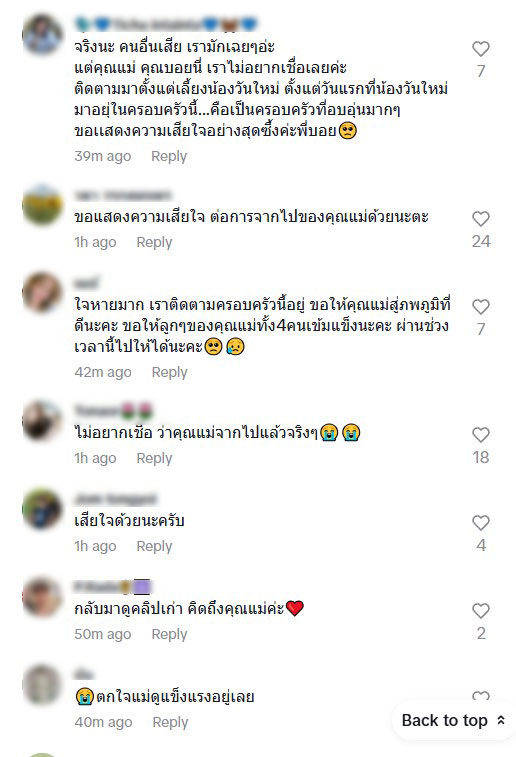Heart the partially hidden 40m ago comment
This screenshot has height=757, width=516.
[480, 696]
